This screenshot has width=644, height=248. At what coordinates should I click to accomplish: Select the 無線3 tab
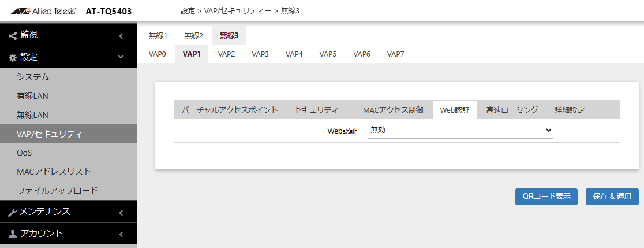click(229, 35)
